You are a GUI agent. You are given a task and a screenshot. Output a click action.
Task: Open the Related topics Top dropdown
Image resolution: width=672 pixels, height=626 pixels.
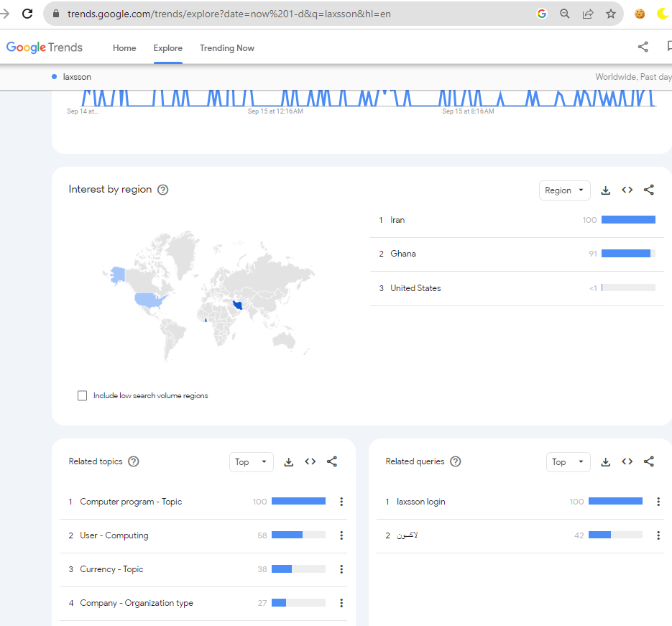click(251, 462)
